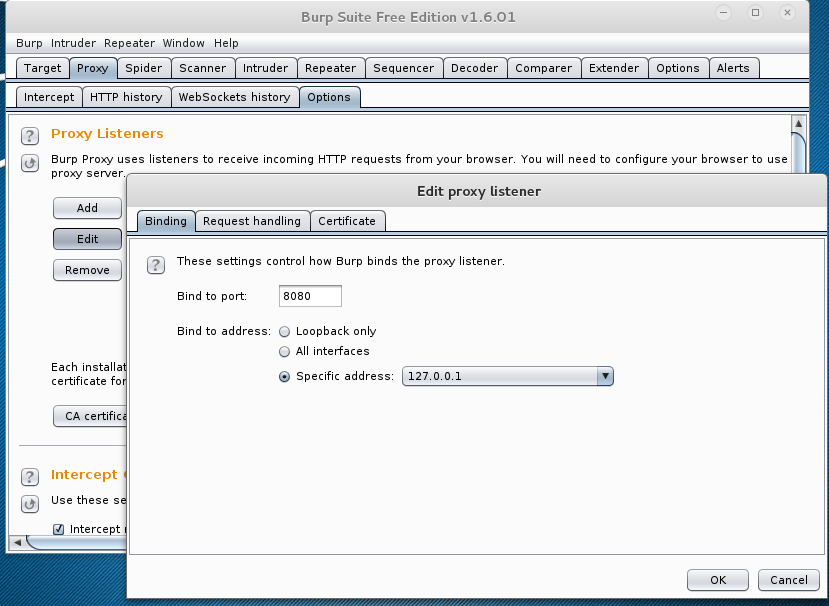Image resolution: width=829 pixels, height=606 pixels.
Task: Click the CA certificate button
Action: (90, 416)
